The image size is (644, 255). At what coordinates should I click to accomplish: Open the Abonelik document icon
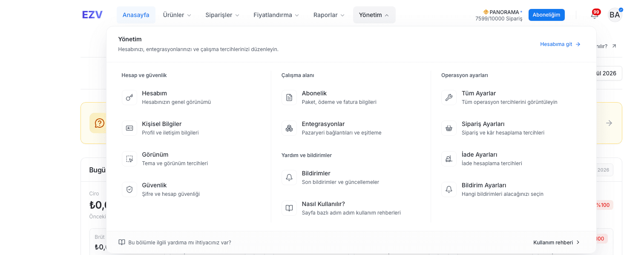(x=289, y=97)
